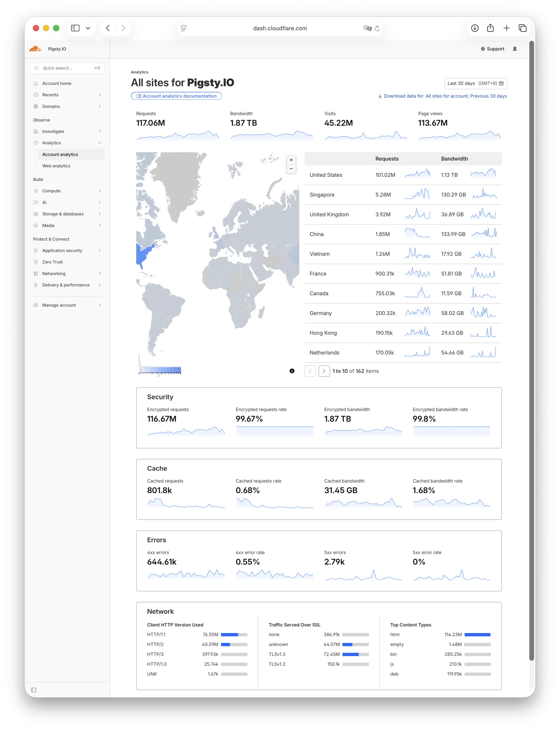
Task: Expand the Domains chevron
Action: point(100,106)
